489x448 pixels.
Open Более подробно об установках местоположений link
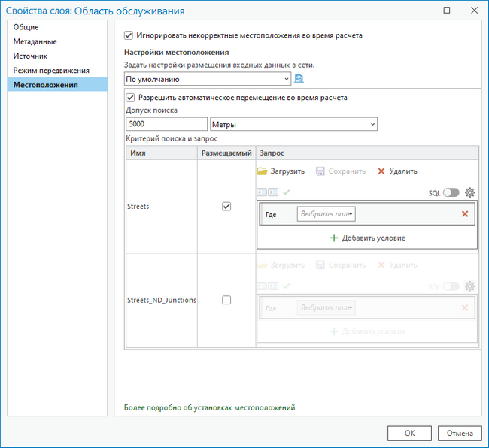[x=209, y=407]
